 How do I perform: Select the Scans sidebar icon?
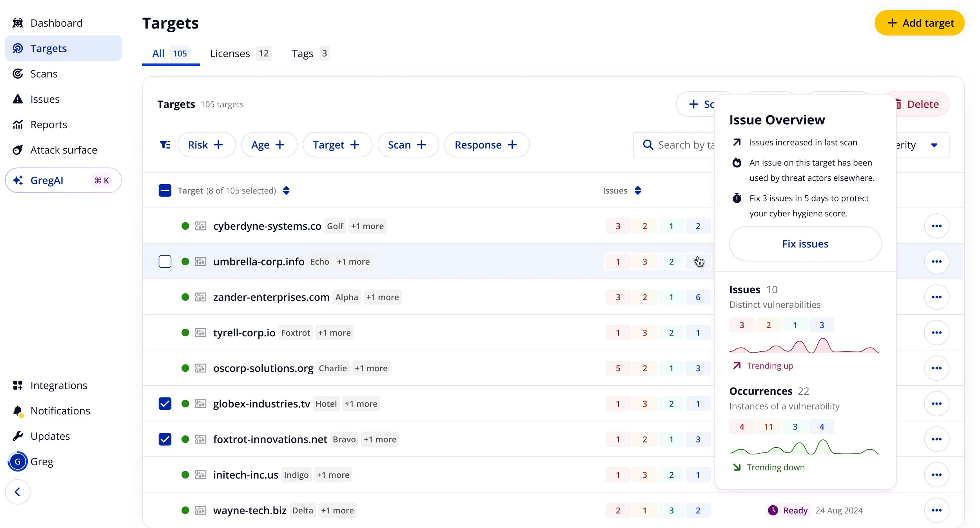pos(18,74)
